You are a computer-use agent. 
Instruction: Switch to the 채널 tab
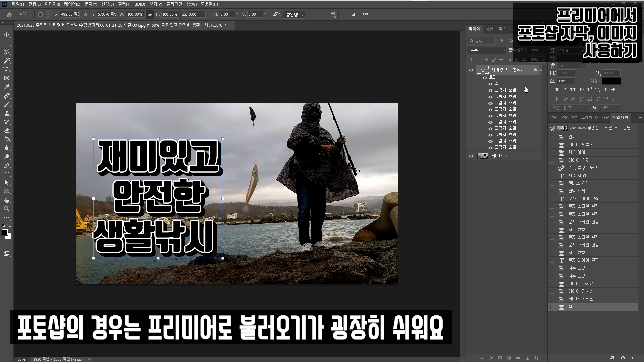[x=489, y=29]
